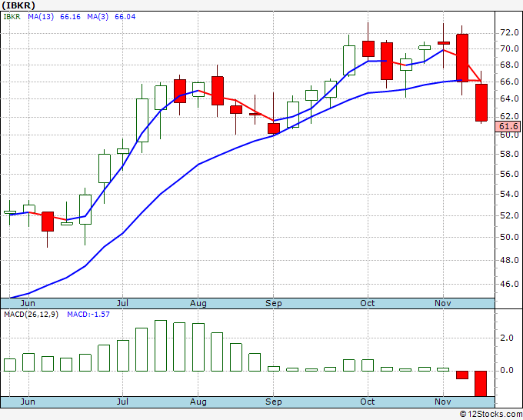Select the tallest green MACD histogram bar
Screen dimensions: 523x420
(x=161, y=345)
